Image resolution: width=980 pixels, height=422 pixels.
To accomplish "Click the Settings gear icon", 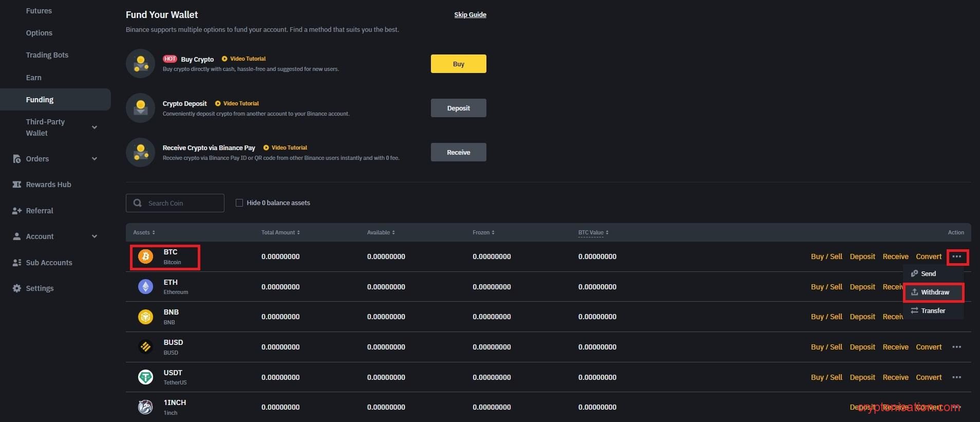I will (x=17, y=288).
